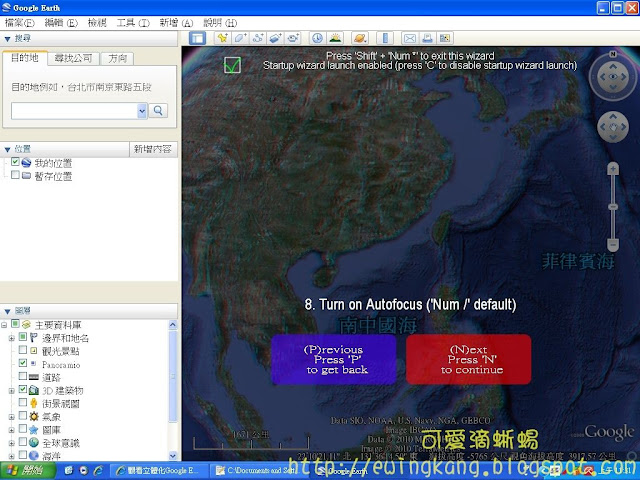
Task: Click the layers panel scroll up arrow
Action: 173,325
